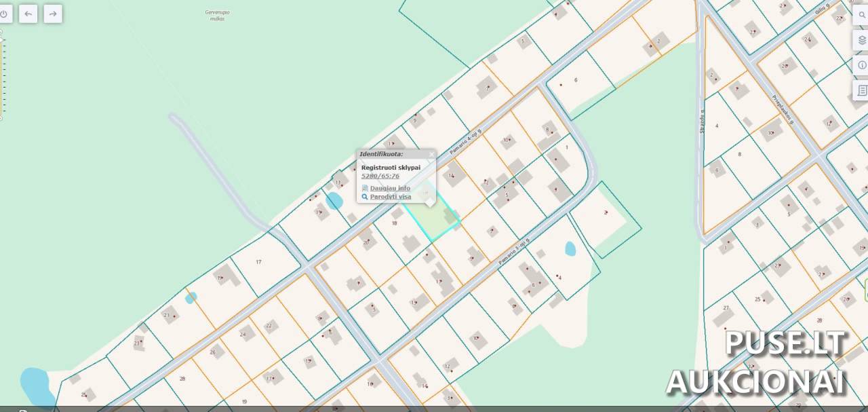This screenshot has width=868, height=412.
Task: Close the Identifikuota popup
Action: tap(431, 155)
